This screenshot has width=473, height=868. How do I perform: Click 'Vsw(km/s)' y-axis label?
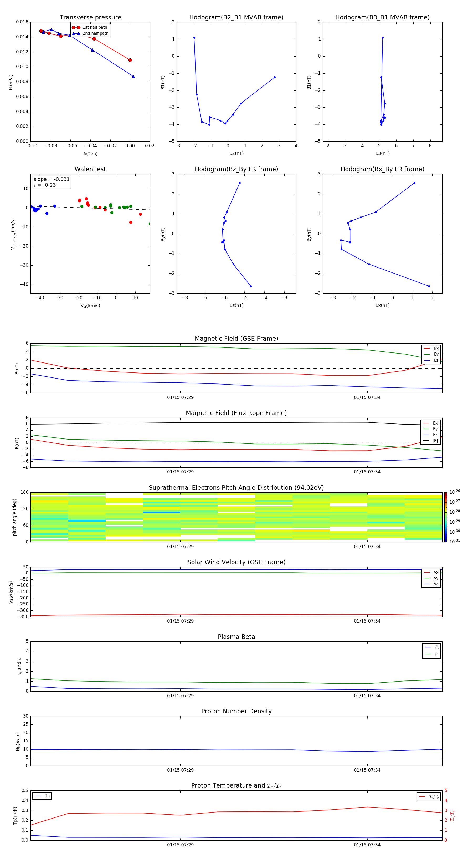[x=11, y=592]
